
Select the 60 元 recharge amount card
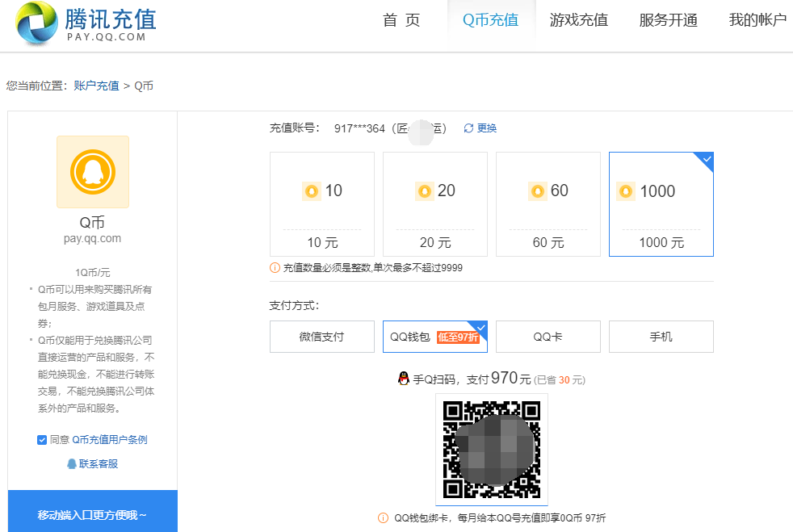tap(548, 204)
